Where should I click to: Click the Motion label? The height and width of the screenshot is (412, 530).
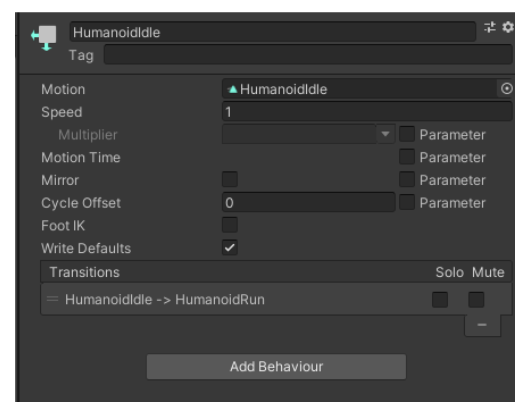click(63, 89)
